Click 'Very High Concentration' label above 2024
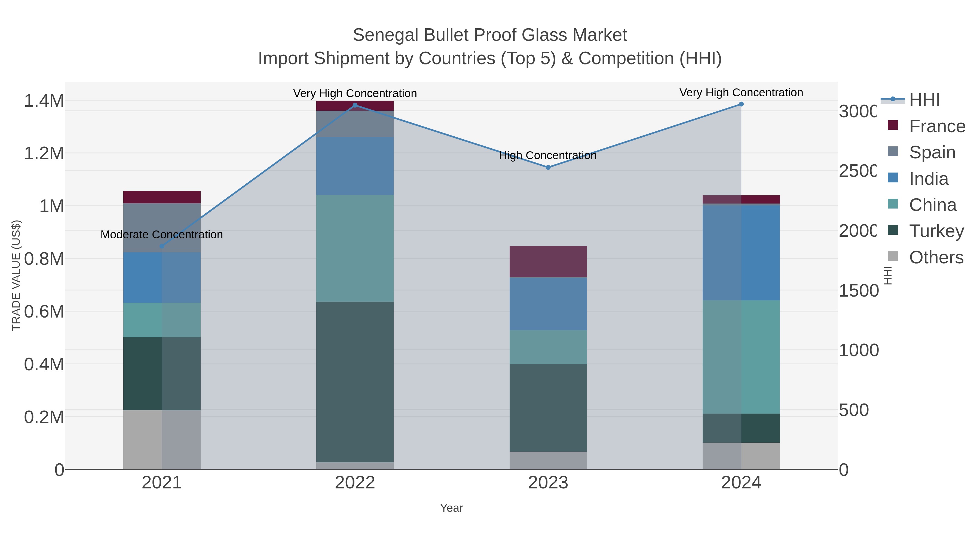The image size is (980, 551). 741,93
